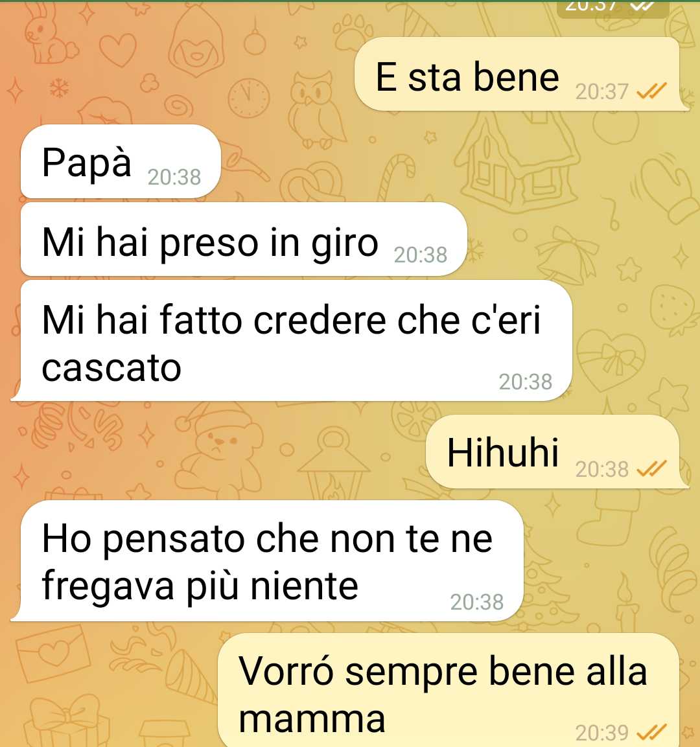Tap read checkmarks on 'E sta bene'
Image resolution: width=700 pixels, height=747 pixels.
coord(651,91)
